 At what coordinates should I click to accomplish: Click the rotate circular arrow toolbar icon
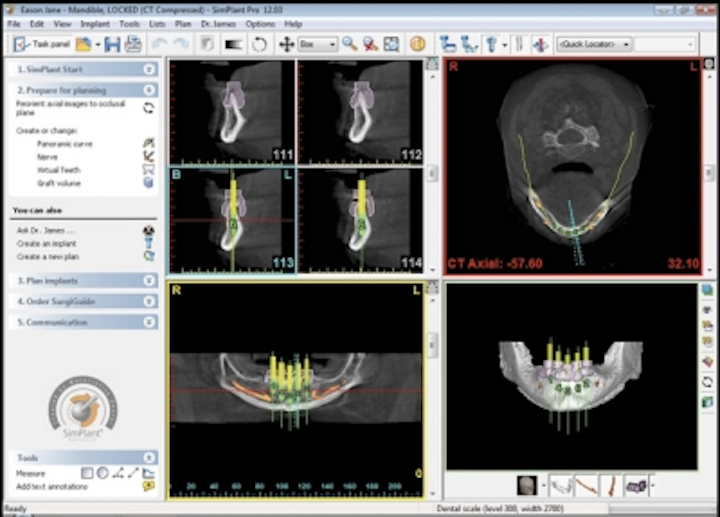click(x=259, y=44)
